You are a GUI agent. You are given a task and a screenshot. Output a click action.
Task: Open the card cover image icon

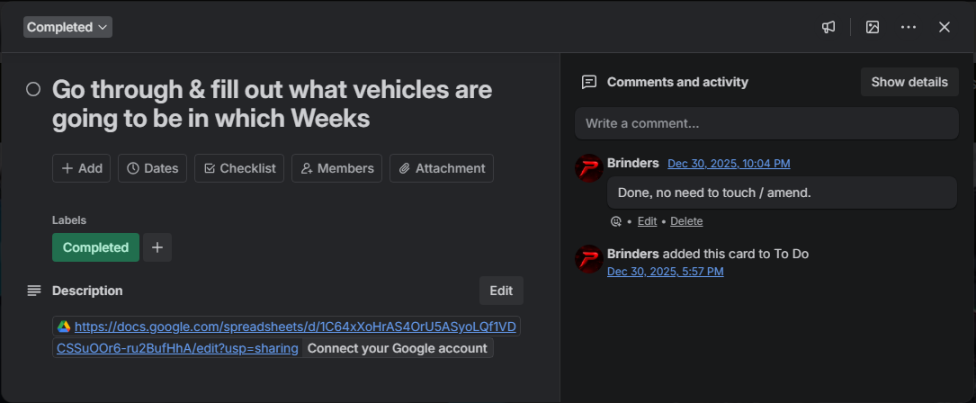[873, 27]
